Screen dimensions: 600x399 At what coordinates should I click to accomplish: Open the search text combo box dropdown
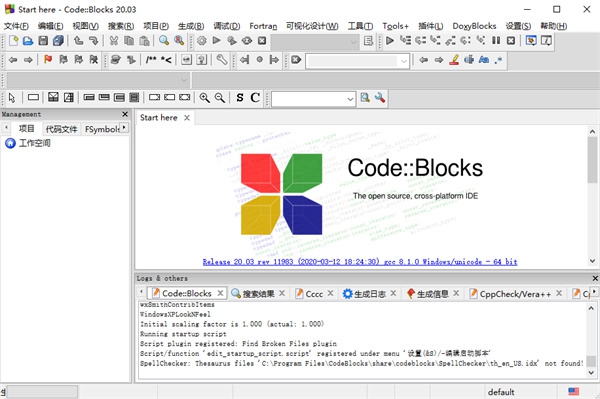[x=404, y=61]
